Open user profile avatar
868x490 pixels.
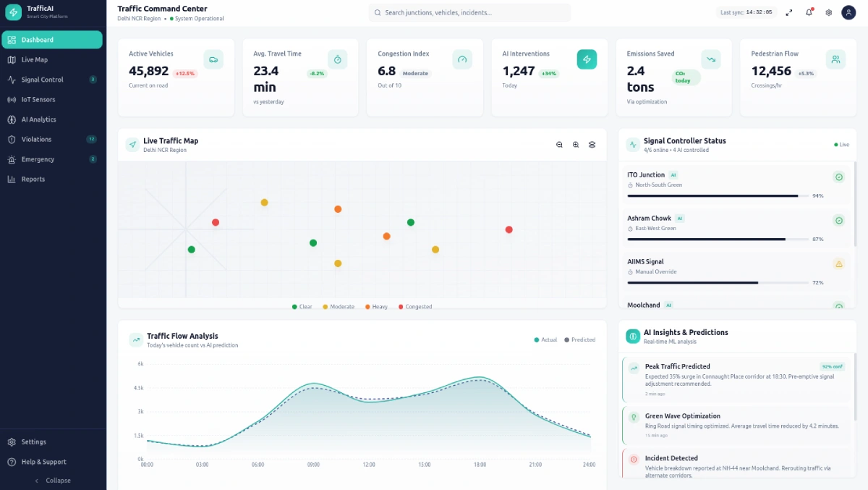click(848, 12)
